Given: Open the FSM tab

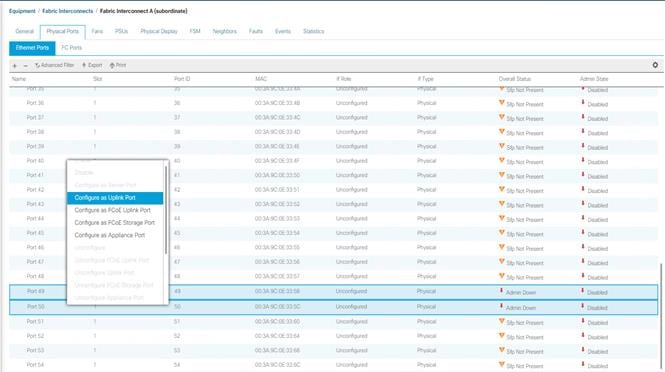Looking at the screenshot, I should click(195, 31).
